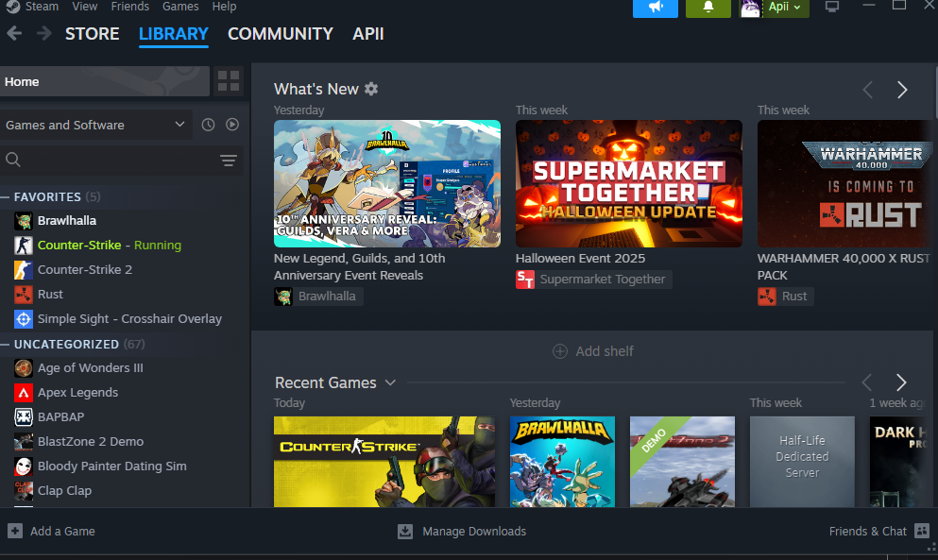This screenshot has height=560, width=938.
Task: Open Supermarket Together Halloween Update thumbnail
Action: coord(628,183)
